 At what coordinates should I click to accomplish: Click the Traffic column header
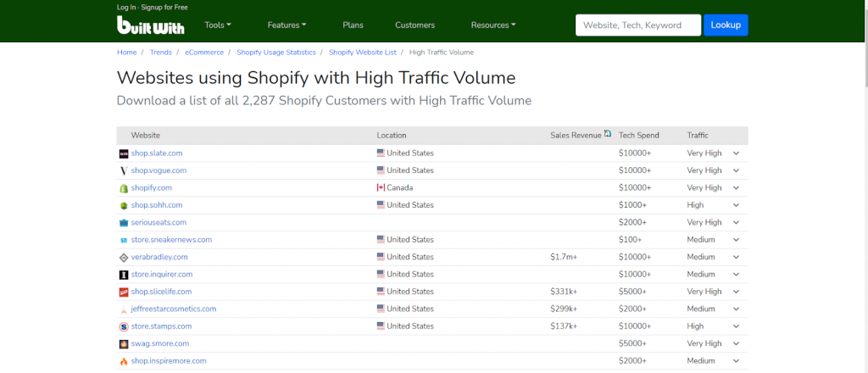[x=698, y=136]
